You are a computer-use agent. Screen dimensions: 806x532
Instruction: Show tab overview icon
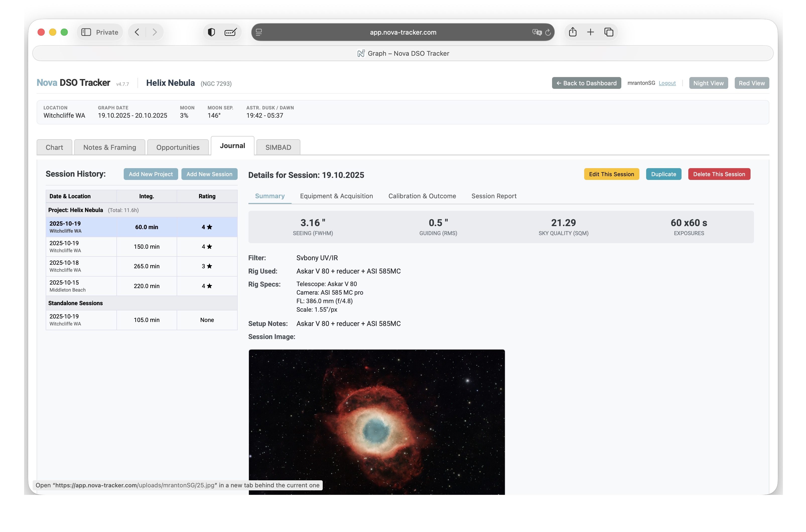609,32
